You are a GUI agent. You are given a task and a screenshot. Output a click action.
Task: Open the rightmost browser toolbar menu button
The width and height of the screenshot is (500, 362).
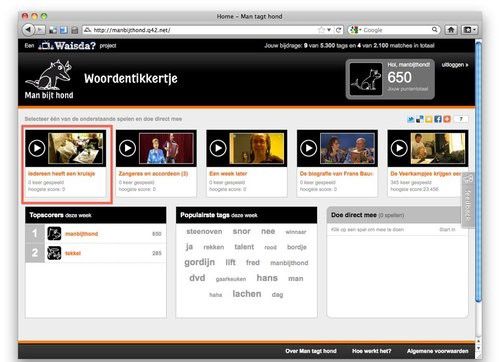tap(470, 30)
